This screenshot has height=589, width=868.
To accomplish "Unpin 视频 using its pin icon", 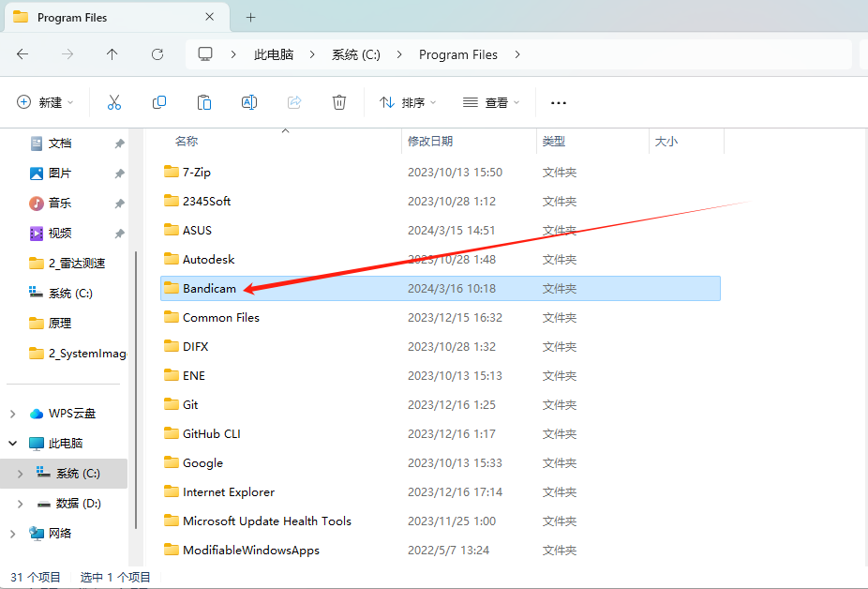I will pyautogui.click(x=119, y=234).
